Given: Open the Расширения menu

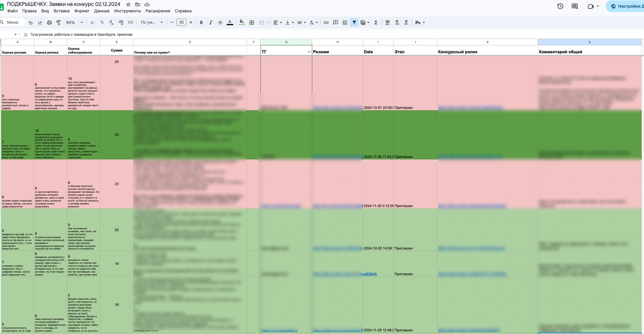Looking at the screenshot, I should pos(158,11).
